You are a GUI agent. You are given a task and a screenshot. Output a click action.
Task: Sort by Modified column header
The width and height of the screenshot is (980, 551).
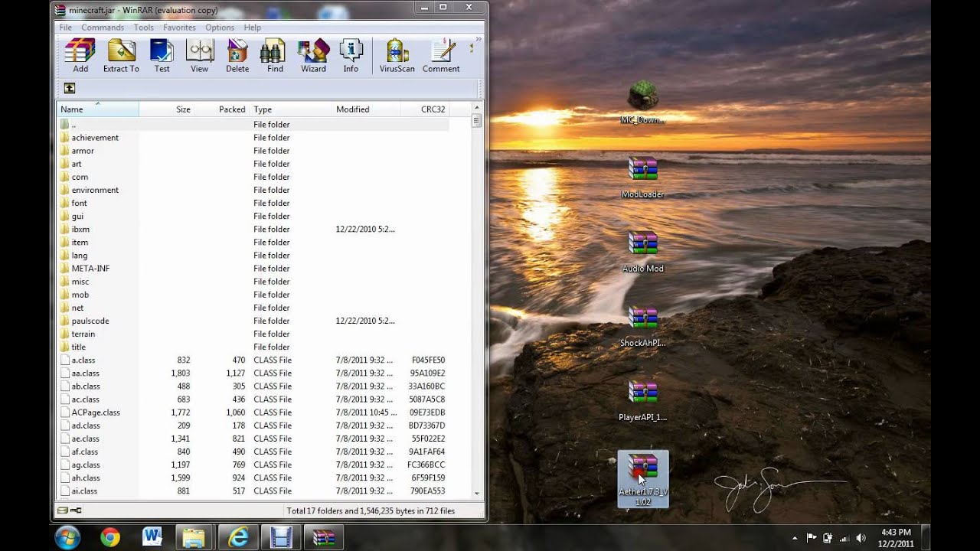[366, 109]
